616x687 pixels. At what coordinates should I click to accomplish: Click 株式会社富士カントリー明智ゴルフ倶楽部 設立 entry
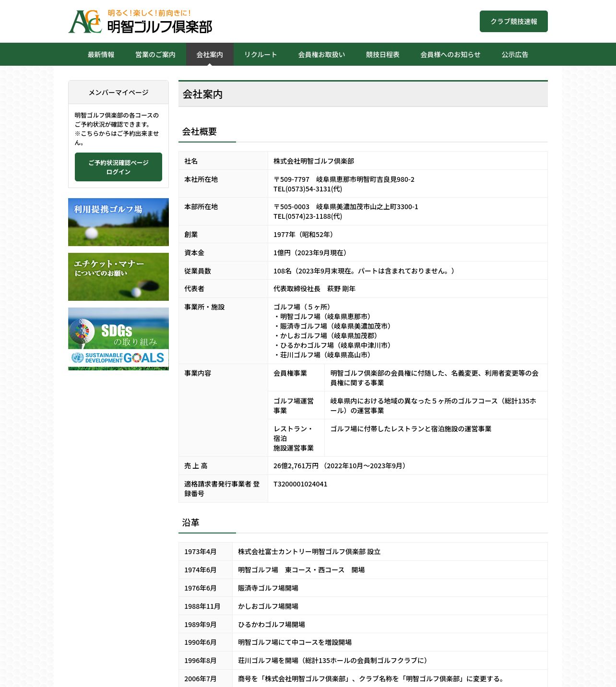[309, 552]
